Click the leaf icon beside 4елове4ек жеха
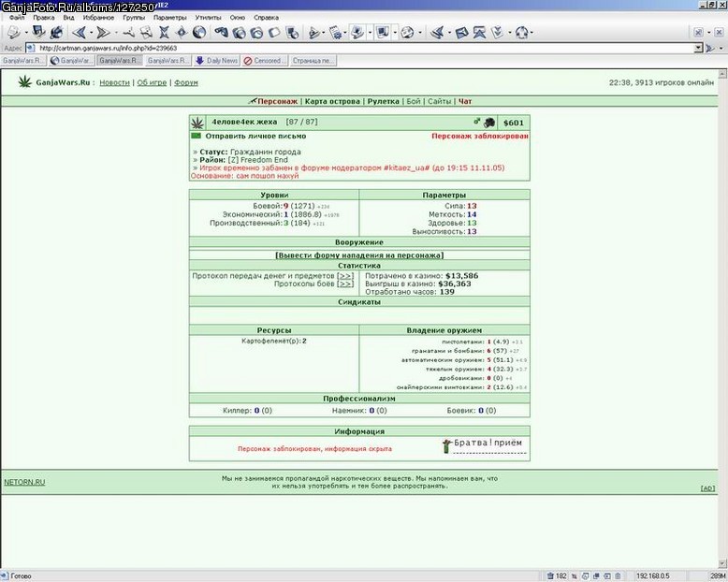Image resolution: width=728 pixels, height=582 pixels. (197, 123)
